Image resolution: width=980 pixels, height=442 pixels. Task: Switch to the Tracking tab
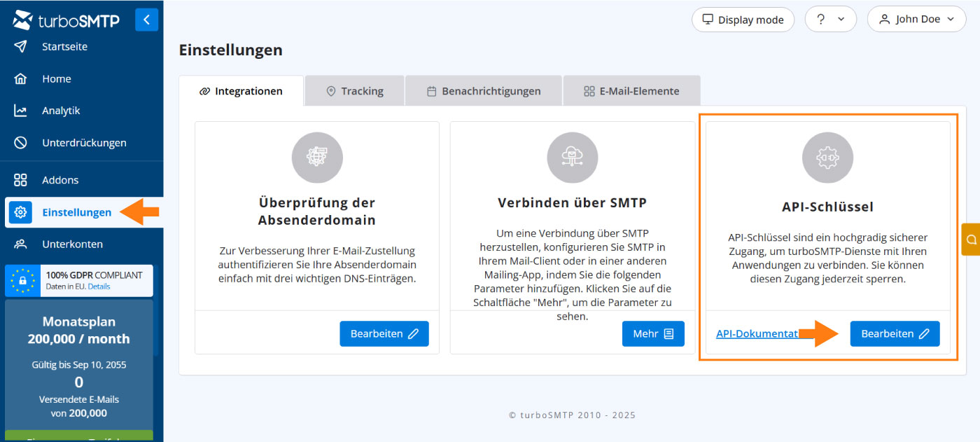pos(355,91)
